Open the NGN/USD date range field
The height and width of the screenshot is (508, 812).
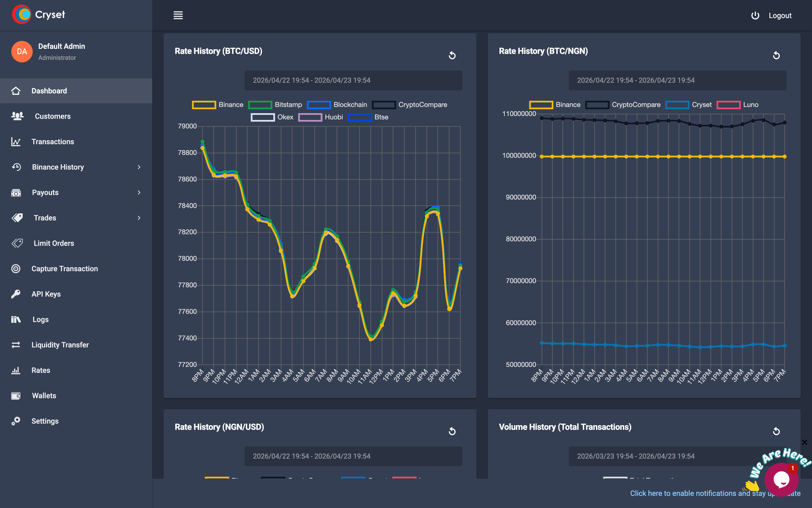point(353,456)
